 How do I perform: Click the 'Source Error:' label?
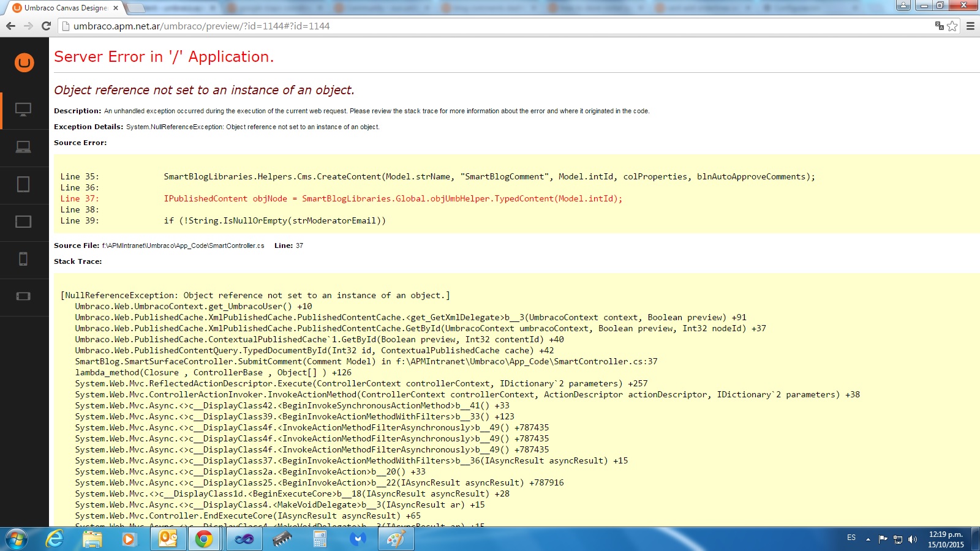[x=80, y=143]
